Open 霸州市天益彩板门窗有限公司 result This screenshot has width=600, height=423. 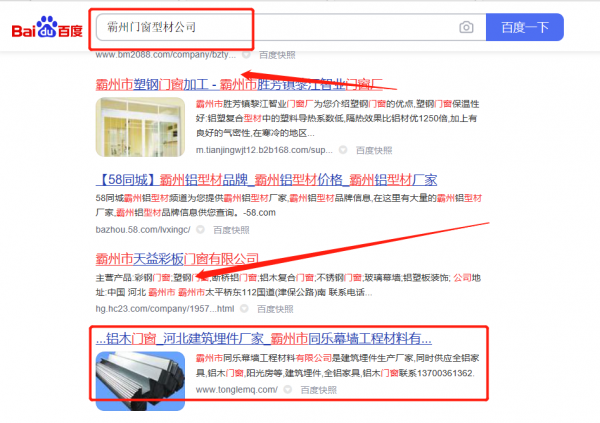click(x=177, y=259)
